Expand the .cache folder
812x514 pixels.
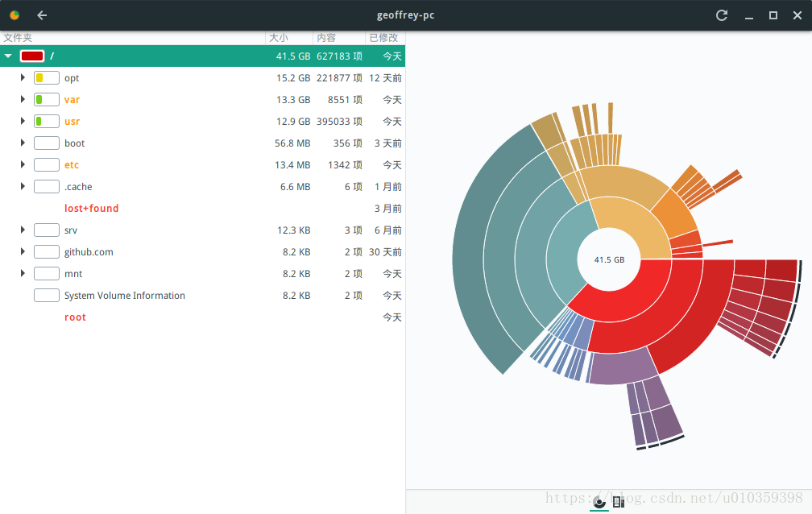(x=23, y=187)
